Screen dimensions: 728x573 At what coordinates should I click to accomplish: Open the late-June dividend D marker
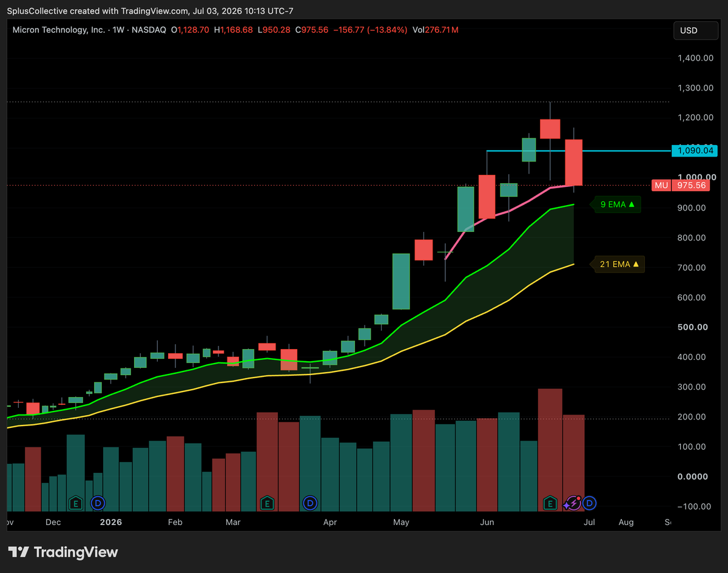590,503
